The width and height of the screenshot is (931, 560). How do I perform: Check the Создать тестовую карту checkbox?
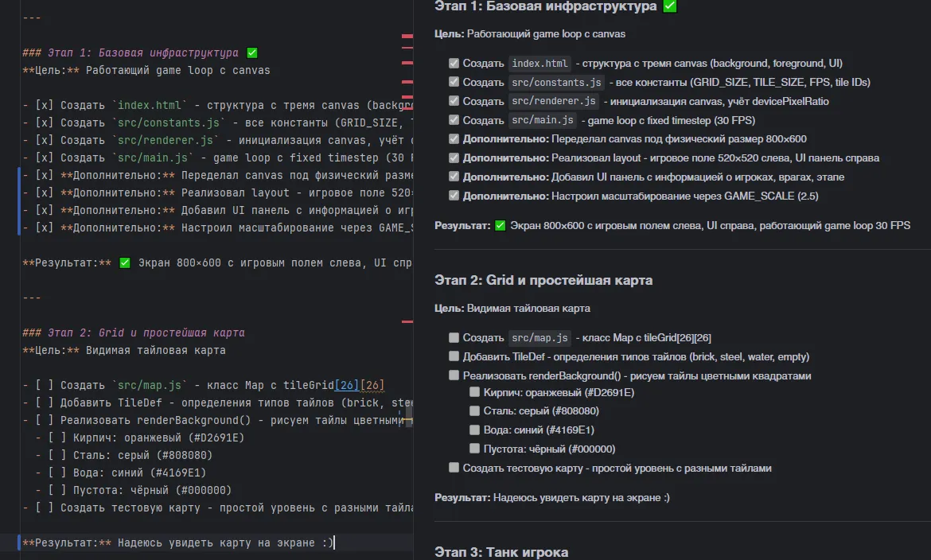(454, 468)
